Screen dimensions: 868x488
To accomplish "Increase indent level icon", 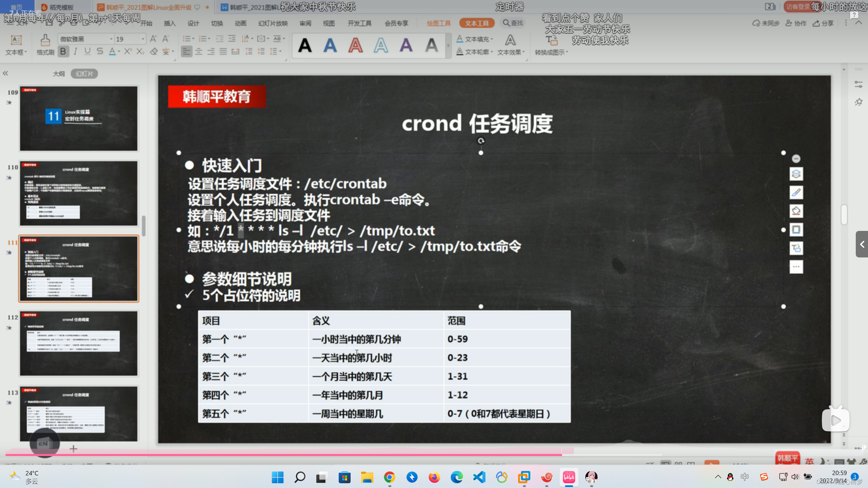I will pos(232,39).
